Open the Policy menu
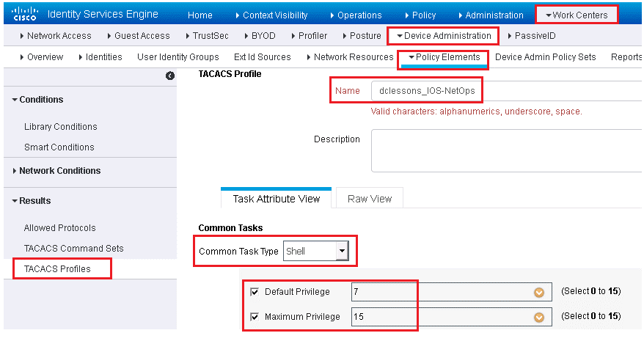 pos(420,15)
